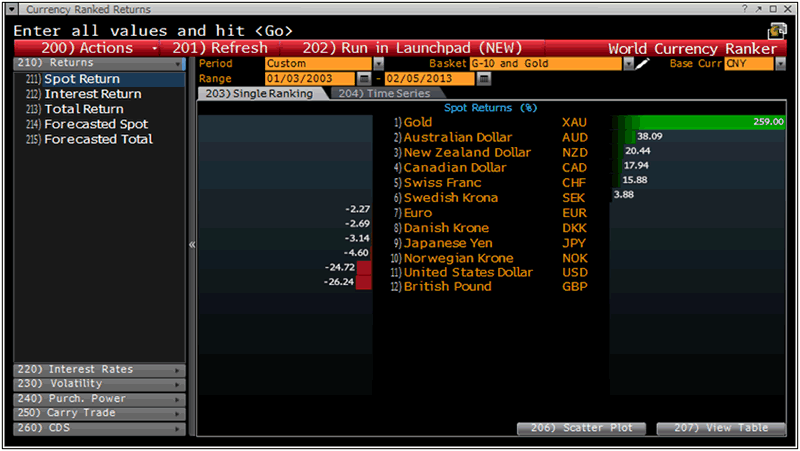Select Gold's green 259.00 return bar
Image resolution: width=800 pixels, height=451 pixels.
(698, 122)
